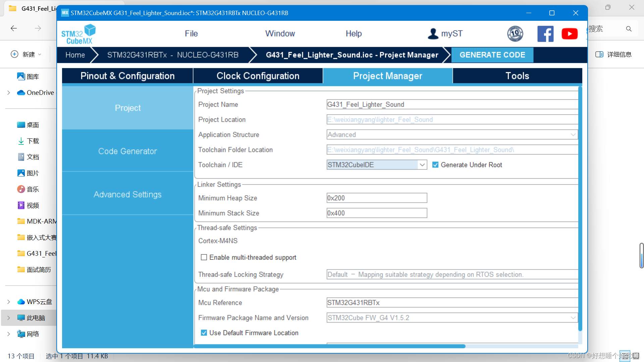Viewport: 644px width, 362px height.
Task: Open 下载 downloads folder in Explorer sidebar
Action: [x=29, y=141]
